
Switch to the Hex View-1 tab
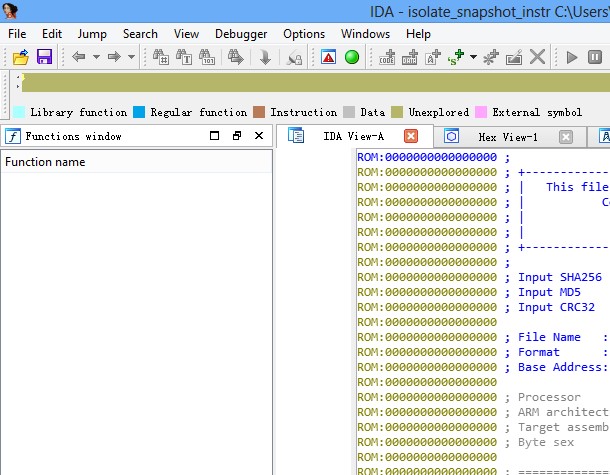(x=508, y=137)
